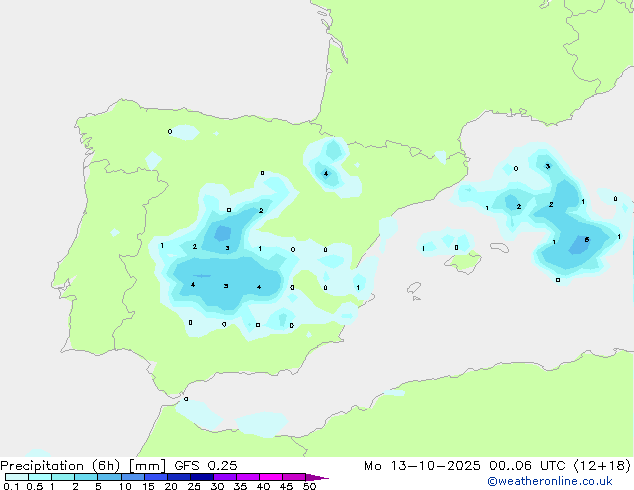634x490 pixels.
Task: Select the 1–2 mm legend color box
Action: pos(63,477)
